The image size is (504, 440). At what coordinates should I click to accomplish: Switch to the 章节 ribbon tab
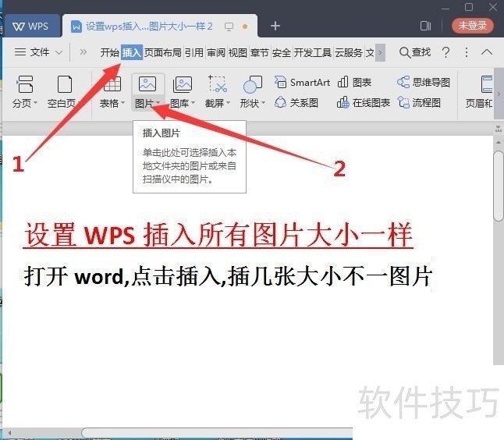tap(260, 52)
